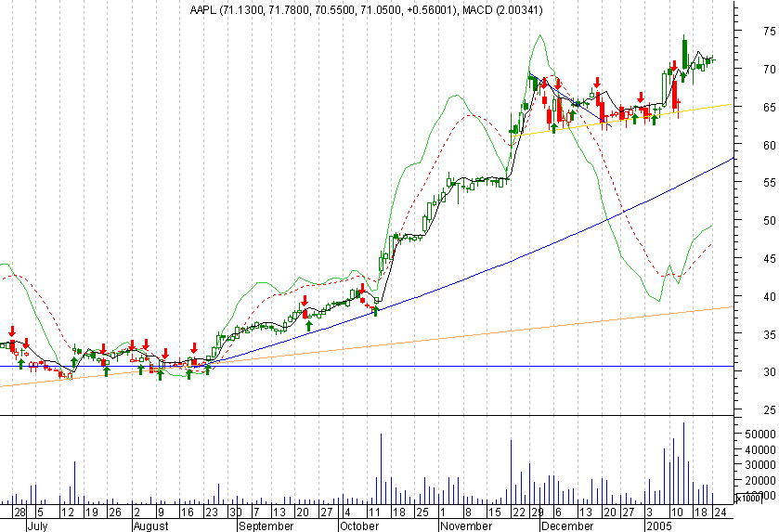Click the x1000 volume scale label
The width and height of the screenshot is (779, 532).
(748, 498)
